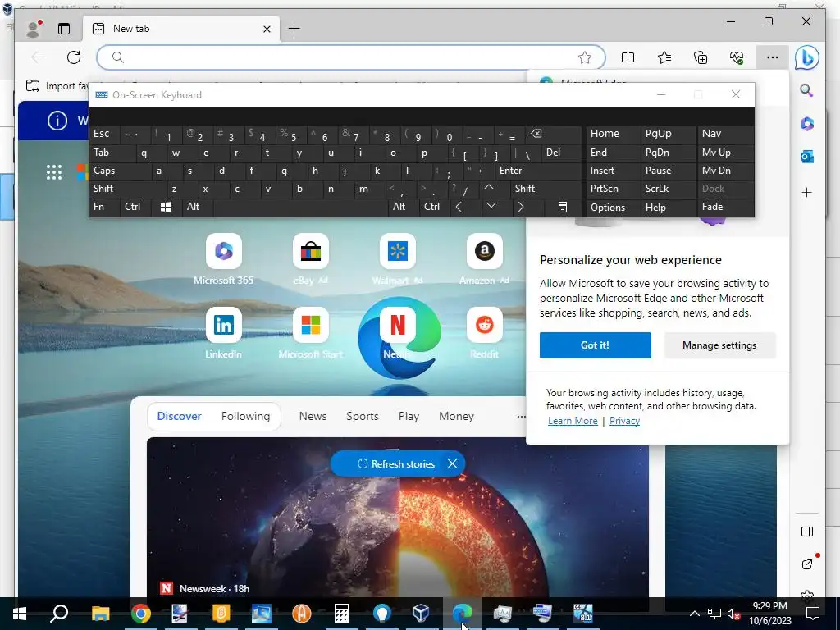The height and width of the screenshot is (630, 840).
Task: Switch to Following feed tab
Action: click(245, 416)
